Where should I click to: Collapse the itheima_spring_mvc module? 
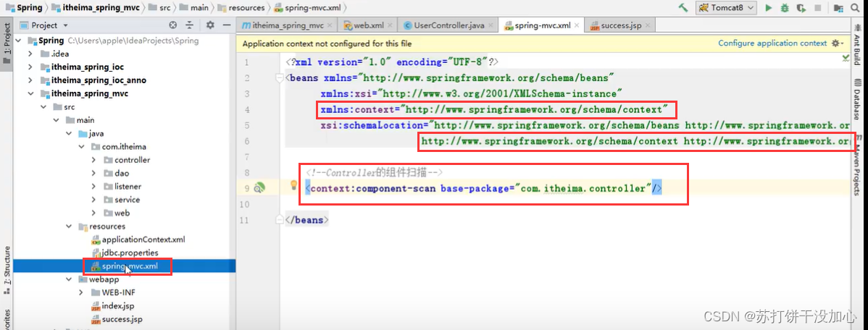pos(31,93)
